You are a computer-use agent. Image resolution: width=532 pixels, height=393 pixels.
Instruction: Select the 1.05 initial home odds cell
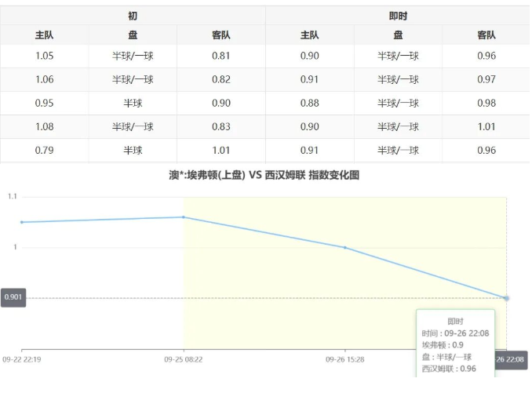pos(45,56)
